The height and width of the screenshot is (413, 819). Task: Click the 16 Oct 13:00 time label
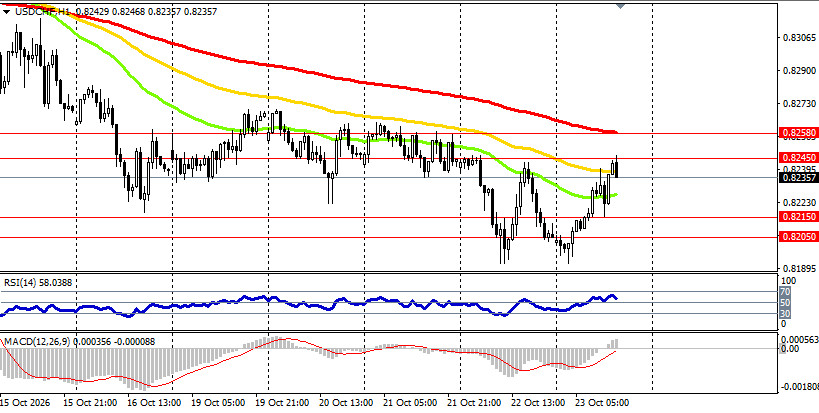[x=154, y=403]
